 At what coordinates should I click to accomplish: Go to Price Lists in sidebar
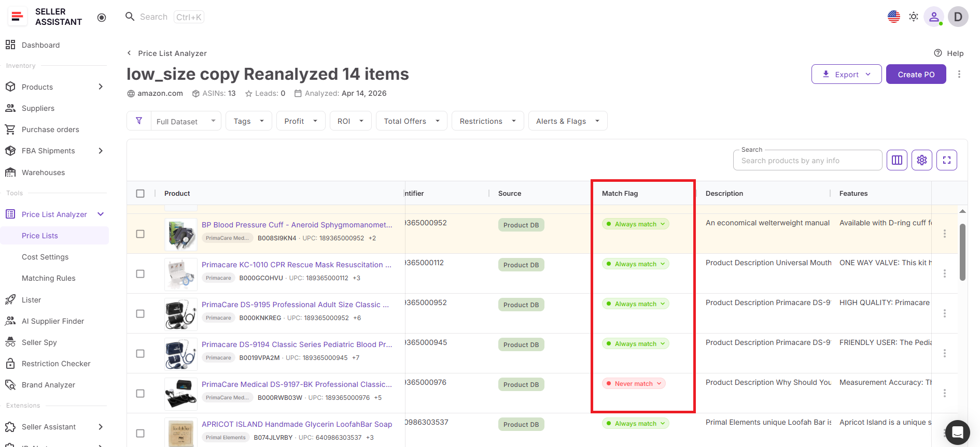(40, 236)
